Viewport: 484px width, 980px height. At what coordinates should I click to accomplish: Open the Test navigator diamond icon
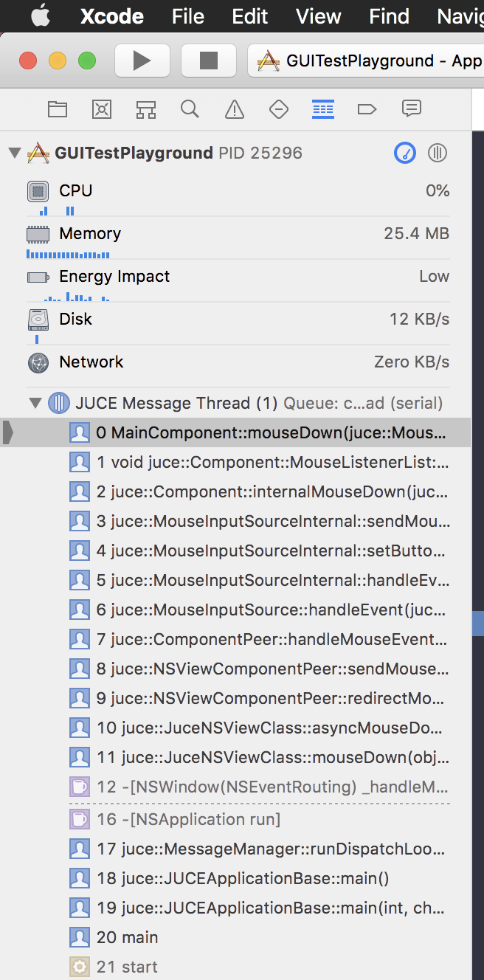point(279,109)
